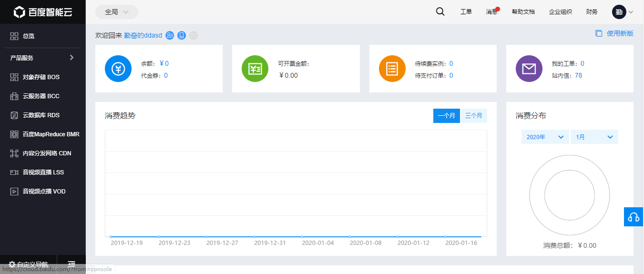Image resolution: width=644 pixels, height=274 pixels.
Task: Open the 消息 notifications menu
Action: (x=492, y=12)
